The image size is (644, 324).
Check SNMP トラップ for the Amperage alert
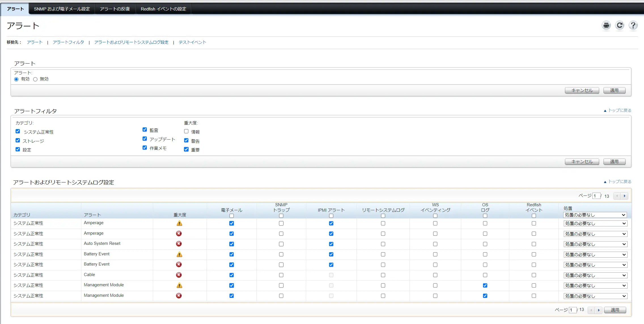281,223
